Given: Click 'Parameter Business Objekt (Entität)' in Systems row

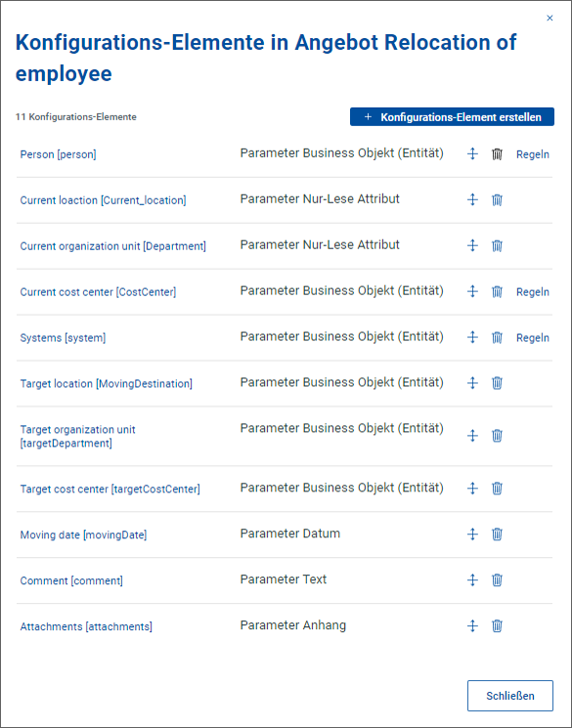Looking at the screenshot, I should coord(342,336).
